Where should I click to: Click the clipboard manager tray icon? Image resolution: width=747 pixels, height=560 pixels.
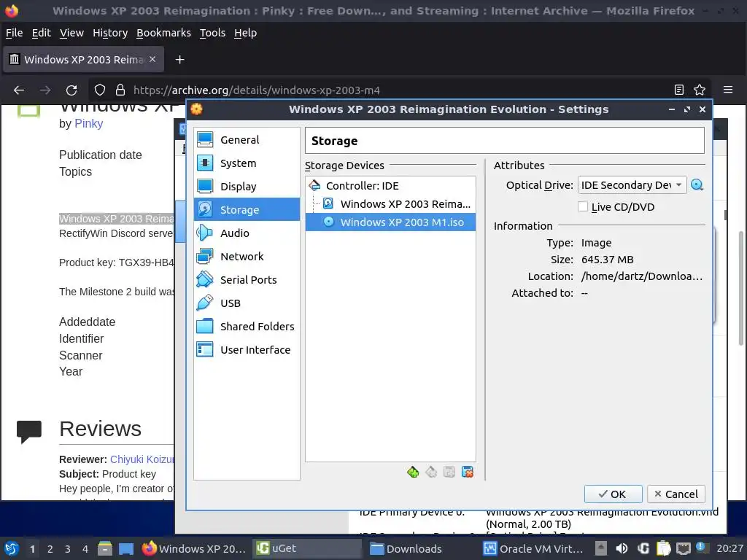(663, 548)
